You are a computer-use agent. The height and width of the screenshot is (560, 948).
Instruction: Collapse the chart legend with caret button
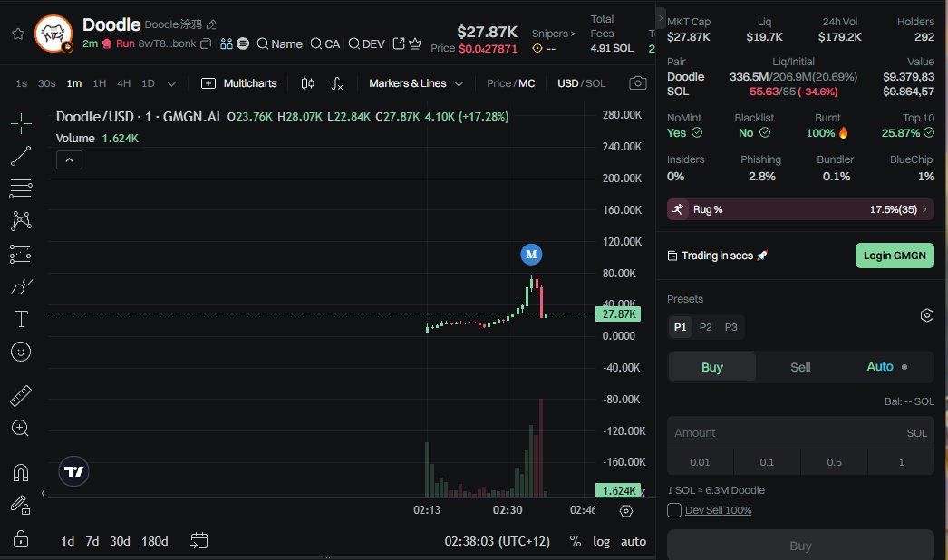coord(69,159)
